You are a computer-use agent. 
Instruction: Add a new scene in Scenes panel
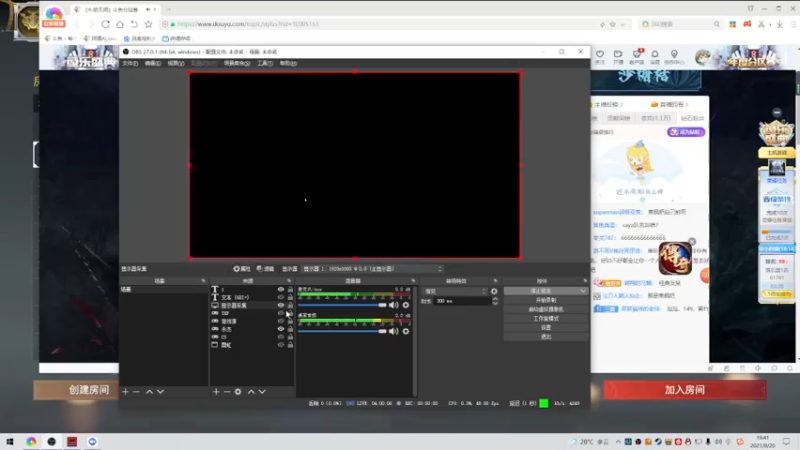coord(126,392)
